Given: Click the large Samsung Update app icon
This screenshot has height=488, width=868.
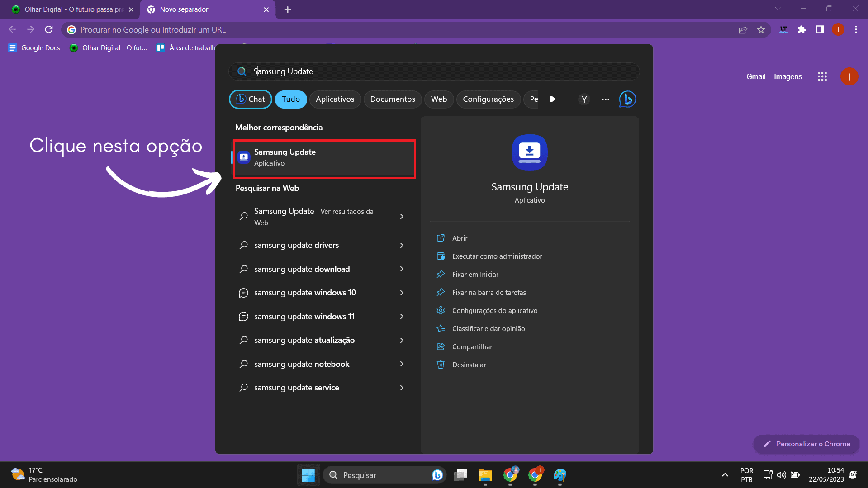Looking at the screenshot, I should tap(530, 152).
